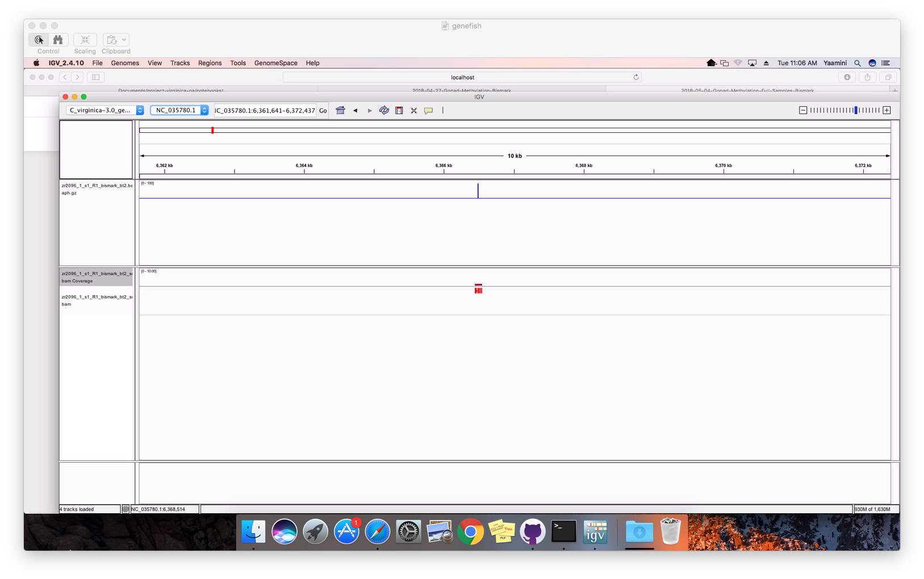Open the NC_035780.1 chromosome dropdown
This screenshot has height=579, width=924.
[179, 110]
